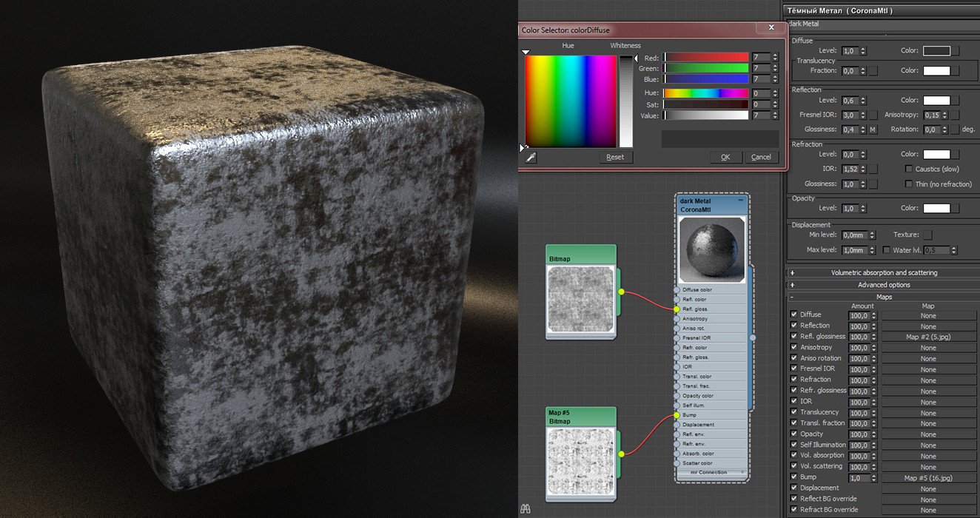Enable Thin (no refraction) checkbox
This screenshot has width=980, height=518.
[909, 184]
